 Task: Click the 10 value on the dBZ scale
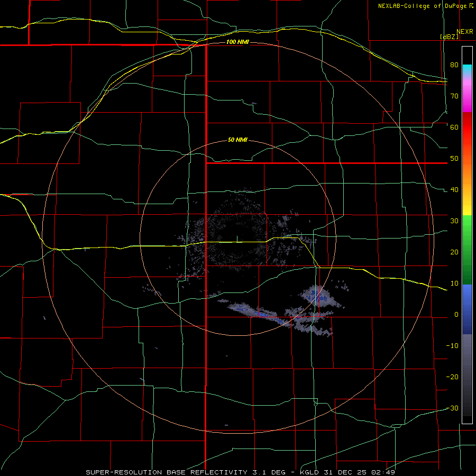point(454,283)
